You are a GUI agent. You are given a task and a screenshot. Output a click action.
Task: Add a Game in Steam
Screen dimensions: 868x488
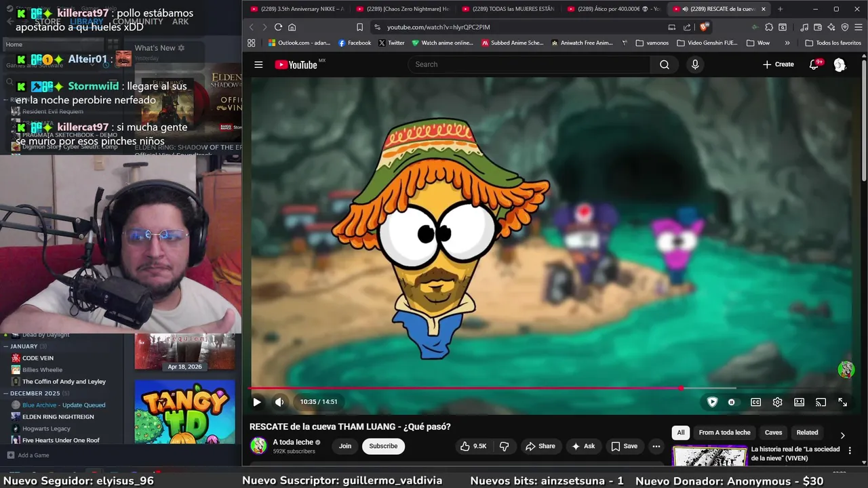[28, 455]
